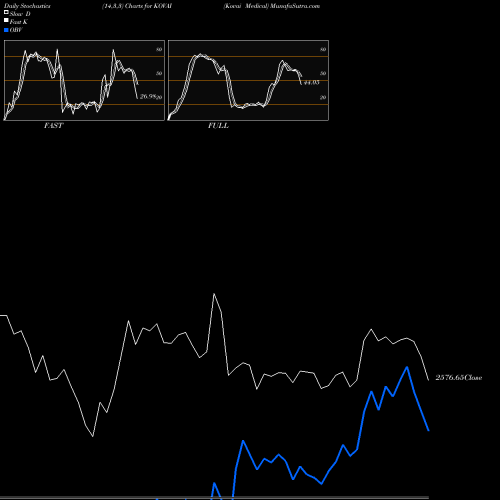
Task: Click the 20 axis label in FULL chart
Action: pyautogui.click(x=323, y=97)
